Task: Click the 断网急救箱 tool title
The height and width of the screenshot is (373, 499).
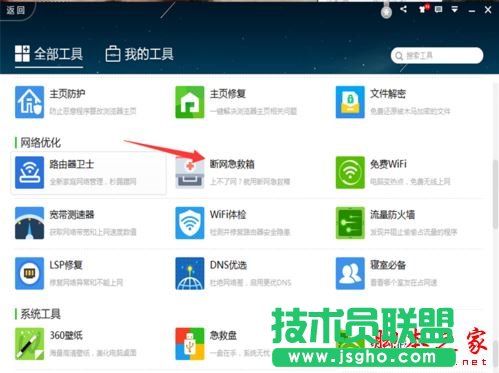Action: pos(232,164)
